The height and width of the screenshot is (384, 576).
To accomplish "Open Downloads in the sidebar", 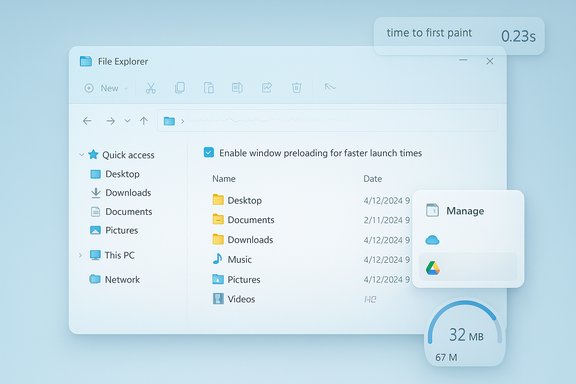I will point(121,193).
